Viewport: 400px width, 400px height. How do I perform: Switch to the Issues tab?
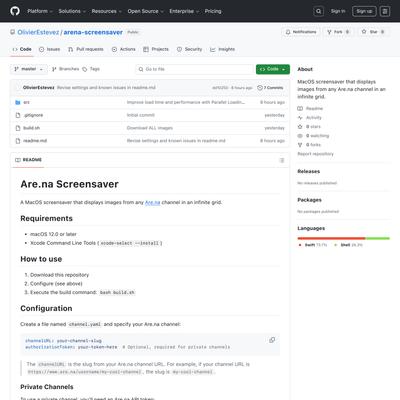(x=49, y=49)
